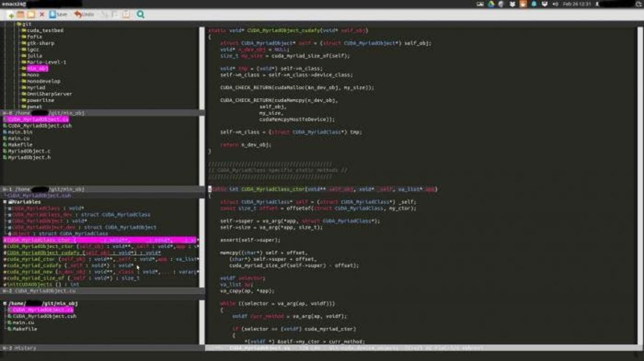Jump to initCUDAObjects method entry
This screenshot has width=644, height=361.
point(40,285)
